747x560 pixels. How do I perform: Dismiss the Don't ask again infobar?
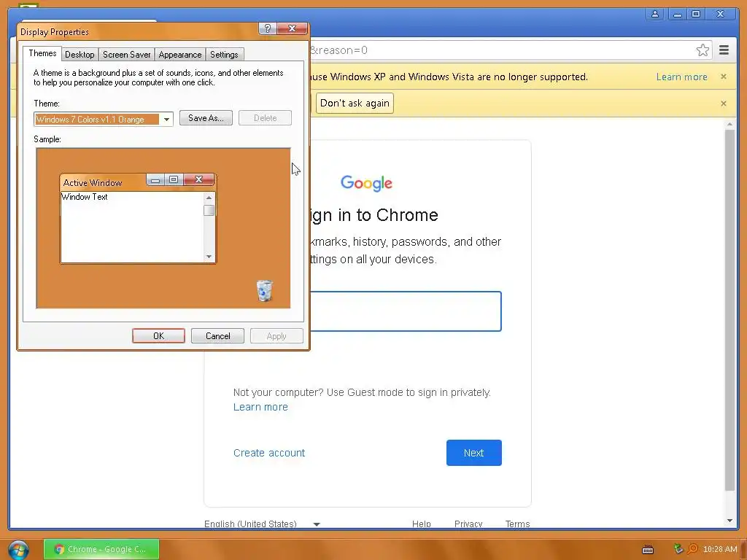(x=723, y=104)
